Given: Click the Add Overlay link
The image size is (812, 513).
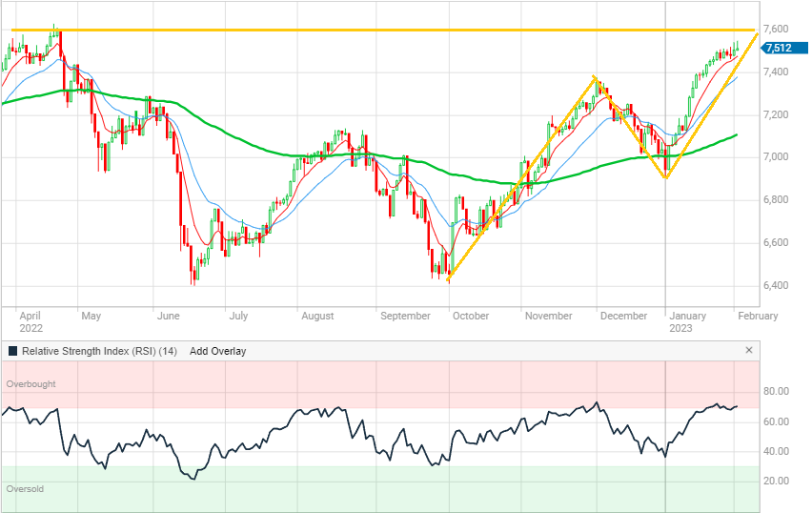Looking at the screenshot, I should click(x=217, y=351).
